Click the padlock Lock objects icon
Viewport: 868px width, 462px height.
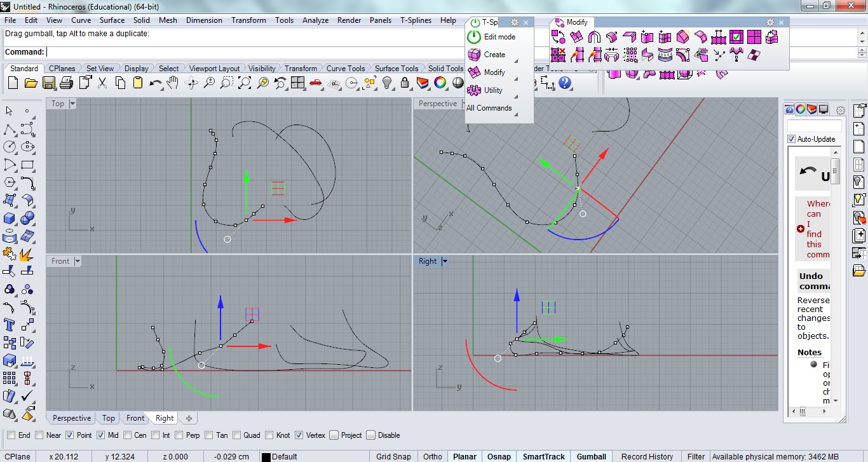tap(405, 83)
